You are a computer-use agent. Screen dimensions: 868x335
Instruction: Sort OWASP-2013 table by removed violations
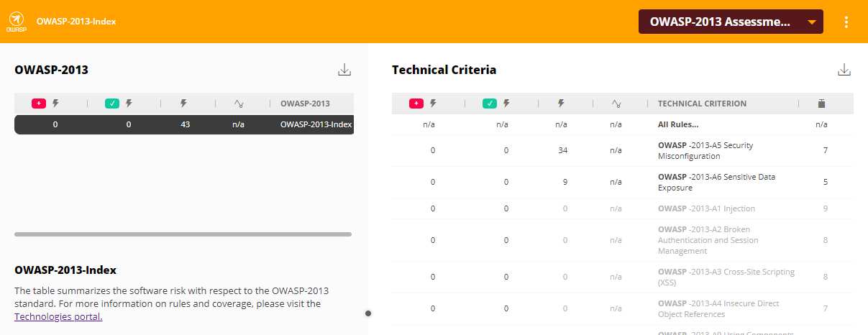point(119,104)
